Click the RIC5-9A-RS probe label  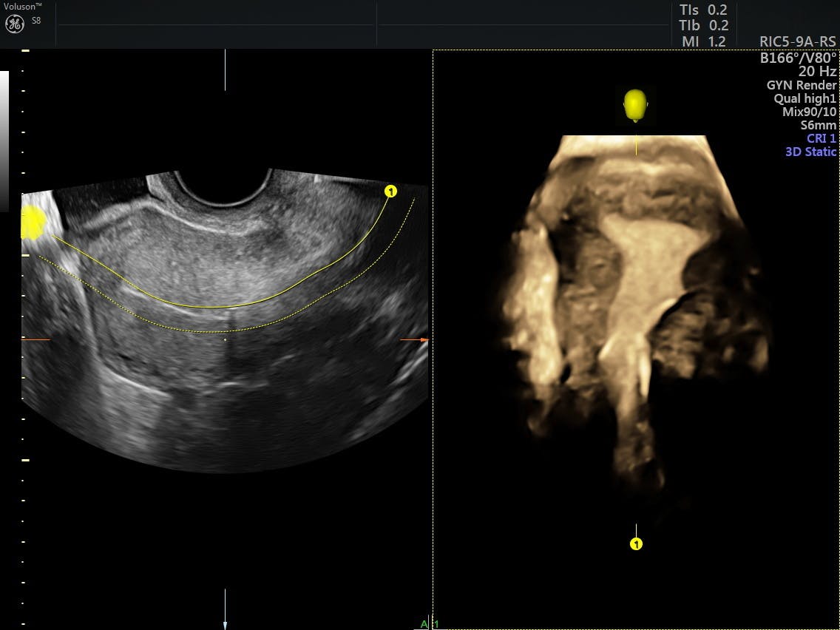coord(798,42)
